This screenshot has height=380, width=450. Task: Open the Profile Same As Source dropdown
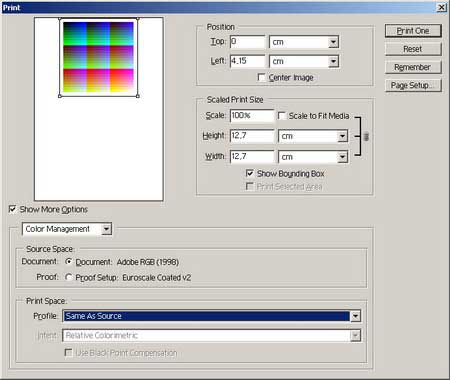click(x=212, y=316)
